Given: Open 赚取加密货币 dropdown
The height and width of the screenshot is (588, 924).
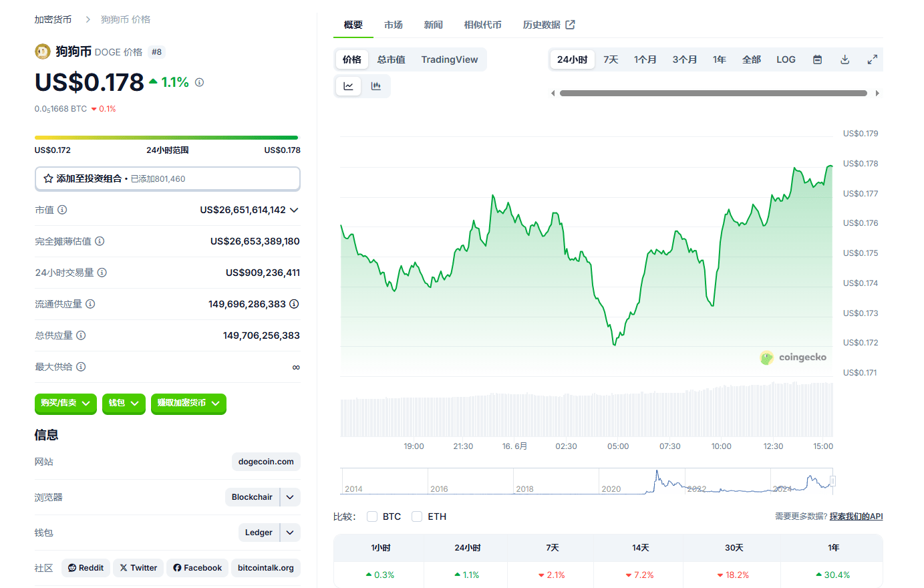Looking at the screenshot, I should point(188,404).
